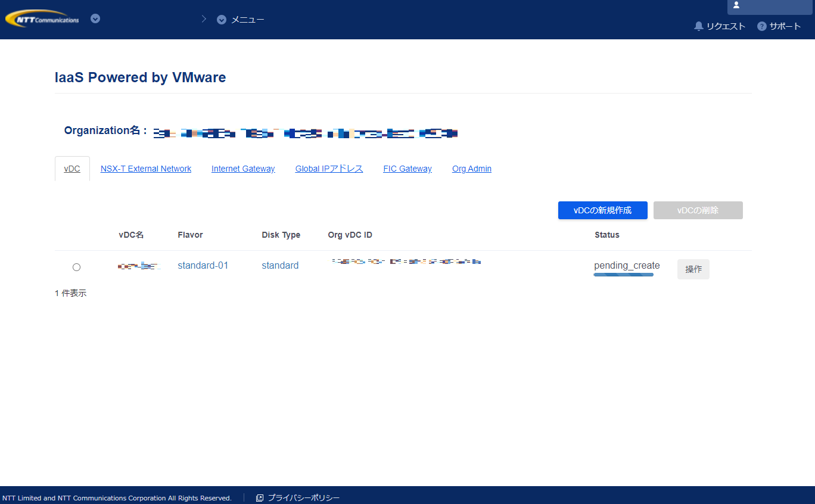Switch to the vDC tab
This screenshot has height=504, width=815.
click(72, 169)
